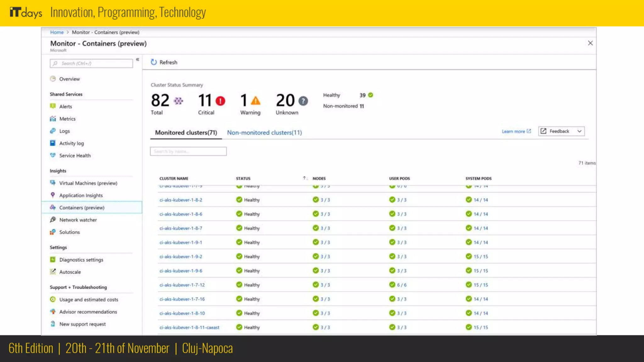Sort by the Status column arrow
The image size is (644, 362).
pos(304,178)
